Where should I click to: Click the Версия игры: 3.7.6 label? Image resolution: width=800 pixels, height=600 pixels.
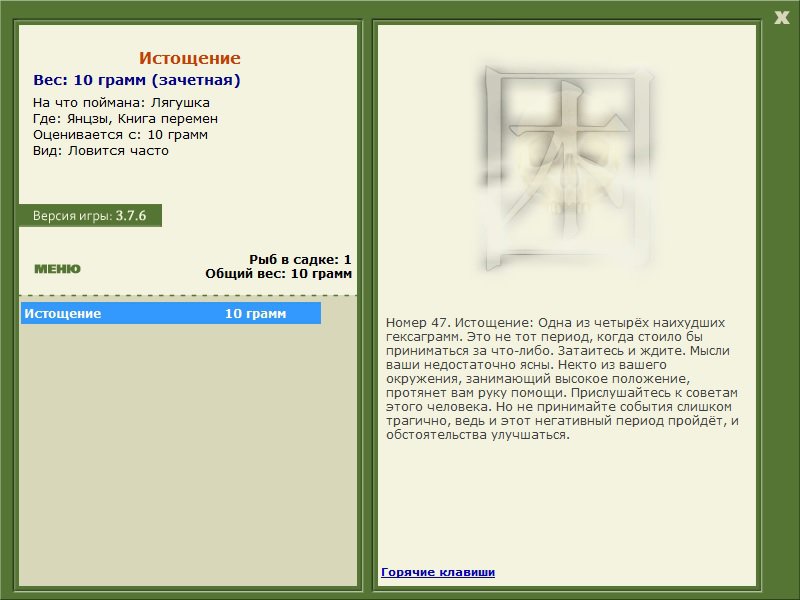click(90, 215)
